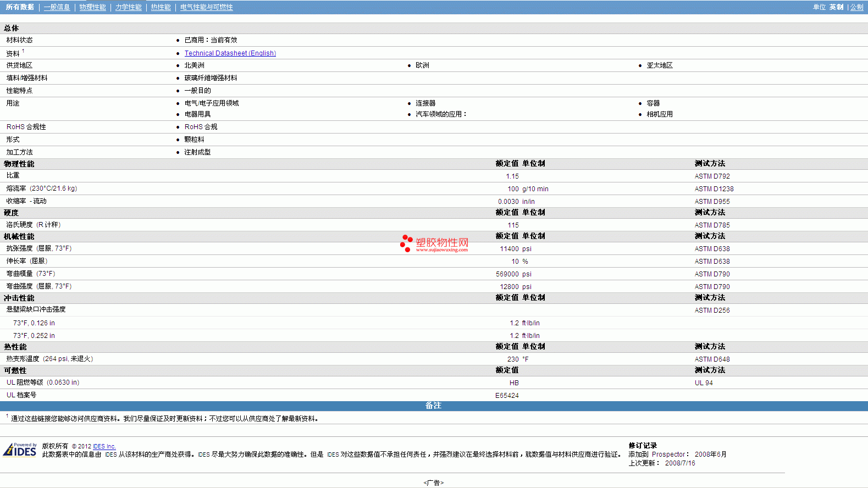Viewport: 868px width, 488px height.
Task: Click the 73°F, 0.126 in row
Action: tap(34, 323)
